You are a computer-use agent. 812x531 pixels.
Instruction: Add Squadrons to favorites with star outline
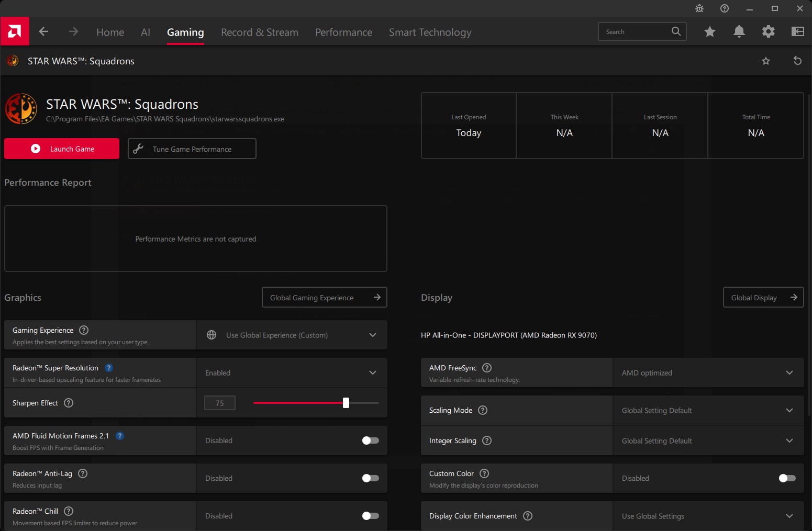766,61
